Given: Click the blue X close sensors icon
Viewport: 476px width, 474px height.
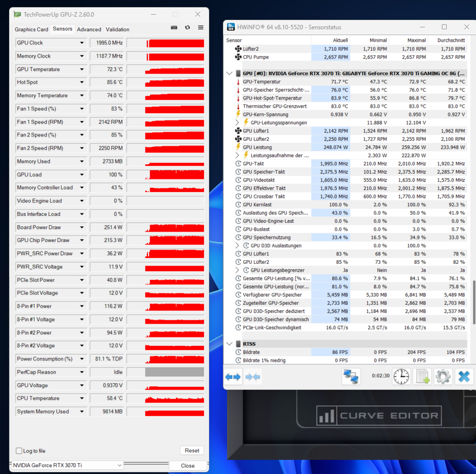Looking at the screenshot, I should (464, 376).
